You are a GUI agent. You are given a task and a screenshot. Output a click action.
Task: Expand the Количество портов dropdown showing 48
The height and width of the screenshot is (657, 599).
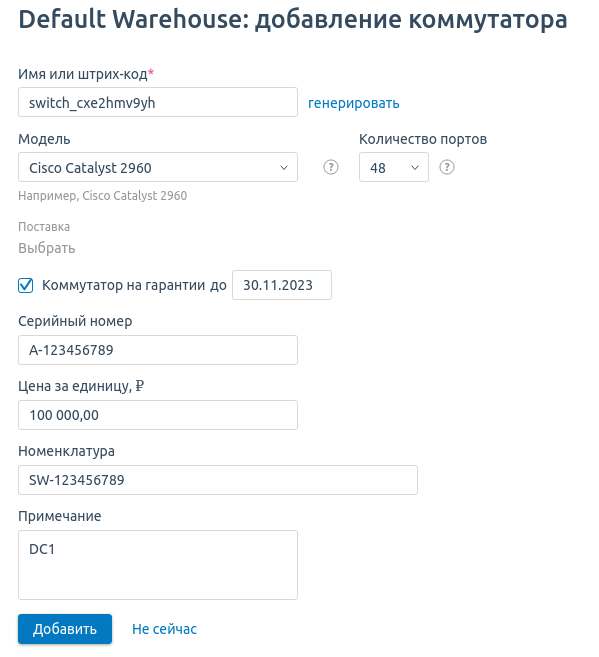[394, 167]
